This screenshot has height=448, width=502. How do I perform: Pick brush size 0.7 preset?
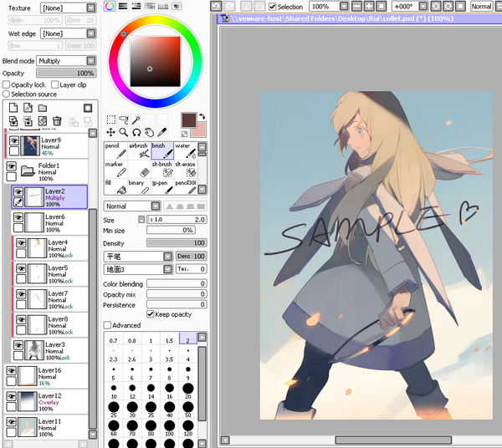113,339
